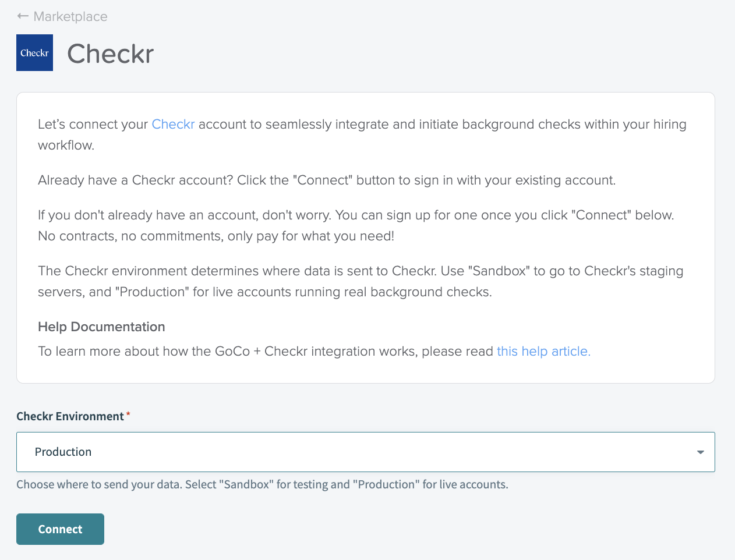Select the currently chosen Production value
Image resolution: width=735 pixels, height=560 pixels.
tap(63, 452)
